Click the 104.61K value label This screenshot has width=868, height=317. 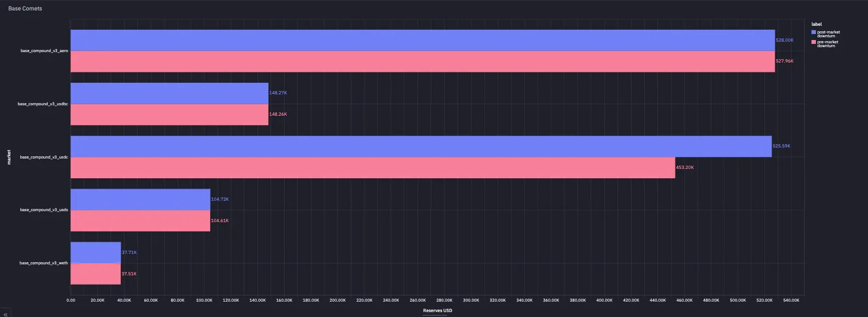pos(220,221)
